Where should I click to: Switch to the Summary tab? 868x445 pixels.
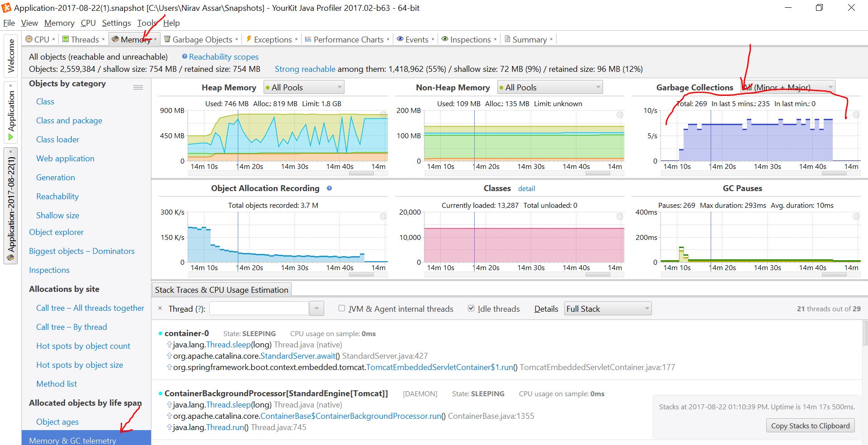coord(529,39)
